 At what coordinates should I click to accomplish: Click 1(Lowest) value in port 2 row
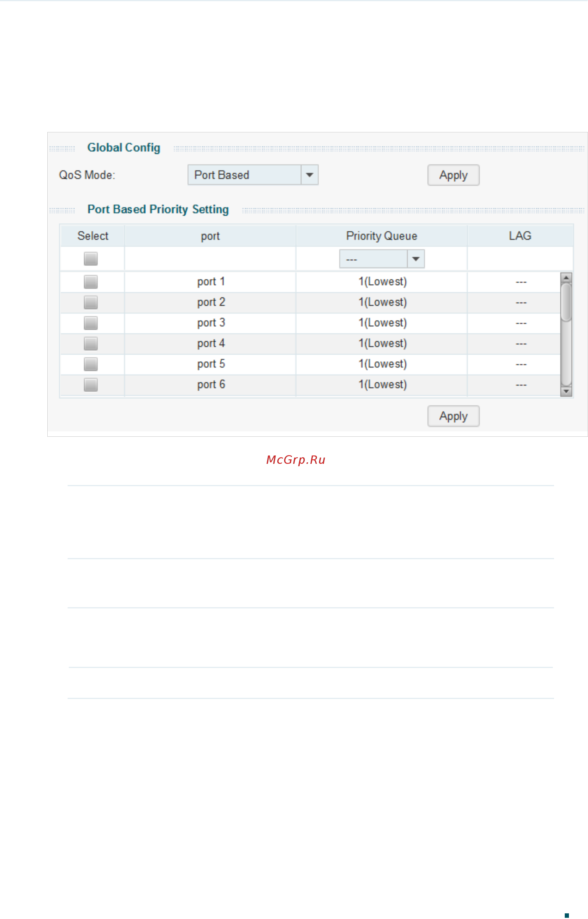pyautogui.click(x=382, y=302)
